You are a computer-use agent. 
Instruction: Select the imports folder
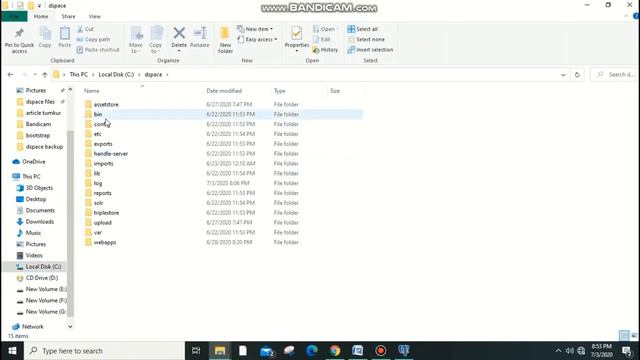point(103,163)
